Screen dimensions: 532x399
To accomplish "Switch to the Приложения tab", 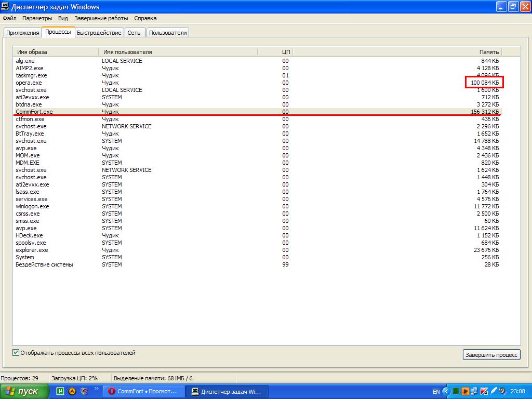I will click(x=23, y=32).
